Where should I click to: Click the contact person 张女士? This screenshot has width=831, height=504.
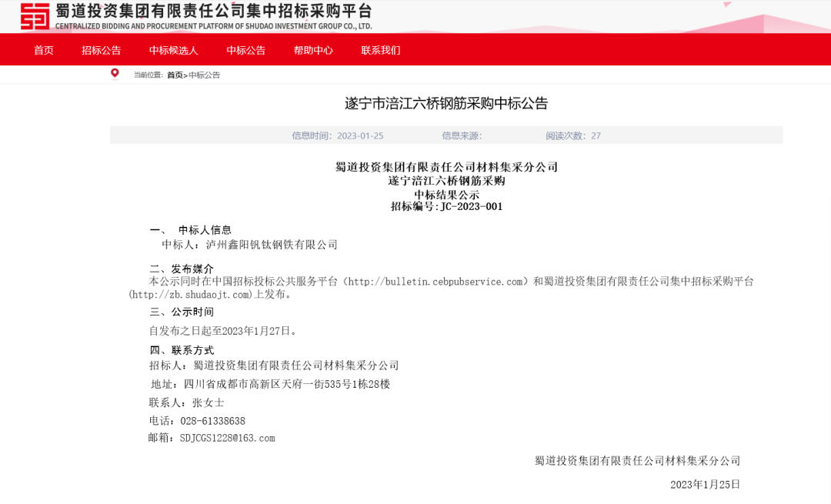click(208, 402)
